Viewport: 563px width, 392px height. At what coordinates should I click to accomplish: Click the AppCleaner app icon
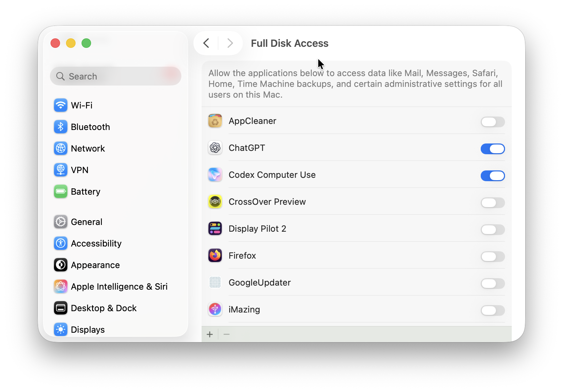[x=215, y=121]
